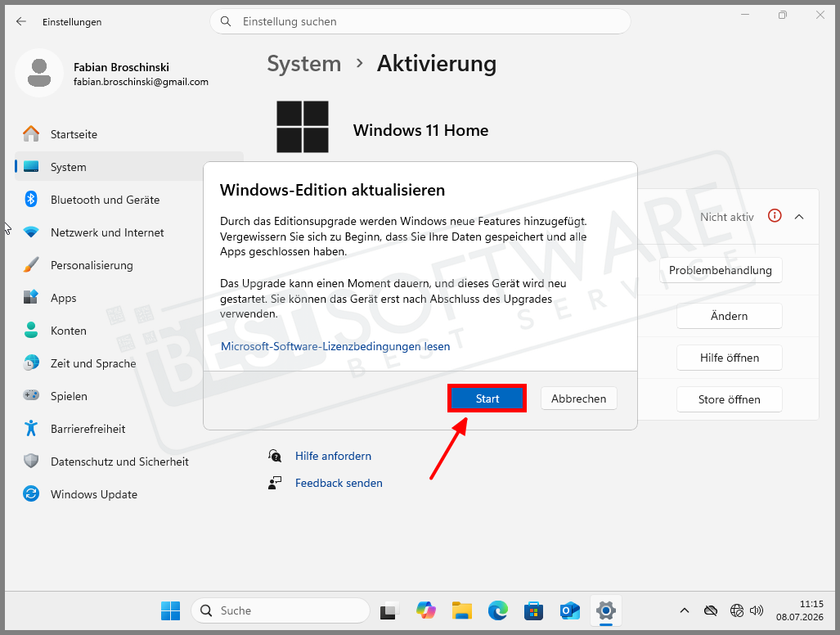Open Microsoft Store from the taskbar
The image size is (840, 635).
click(x=533, y=610)
